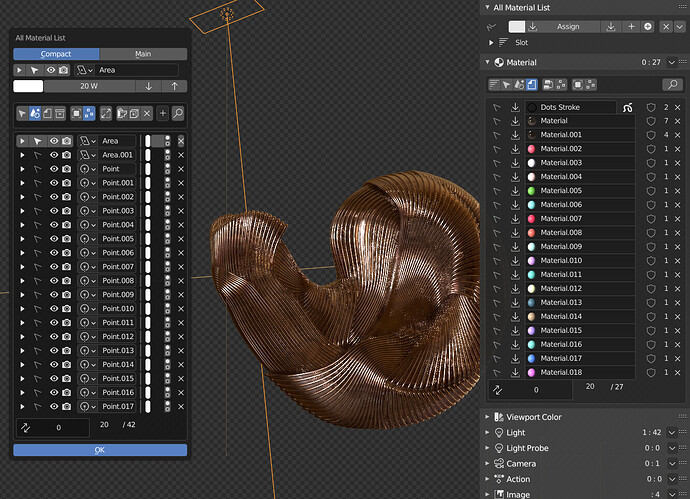Click the material preview swatch beside Assign
690x499 pixels.
pos(517,26)
